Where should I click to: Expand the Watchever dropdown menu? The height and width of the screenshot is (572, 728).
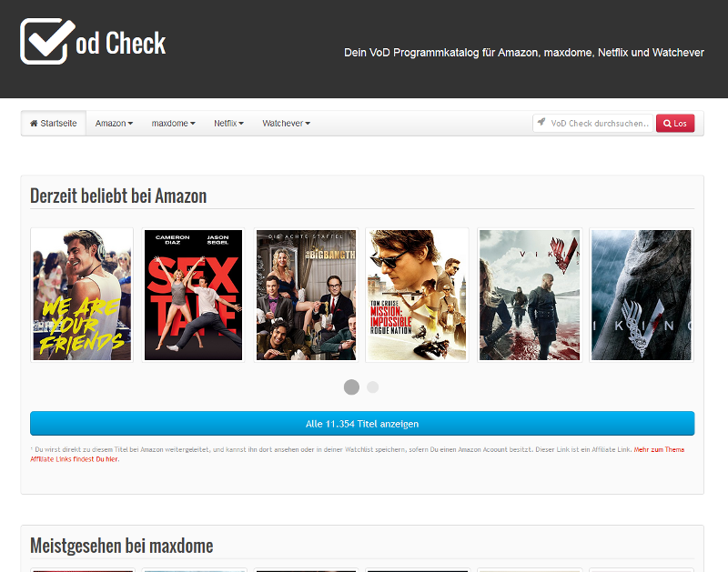click(286, 124)
